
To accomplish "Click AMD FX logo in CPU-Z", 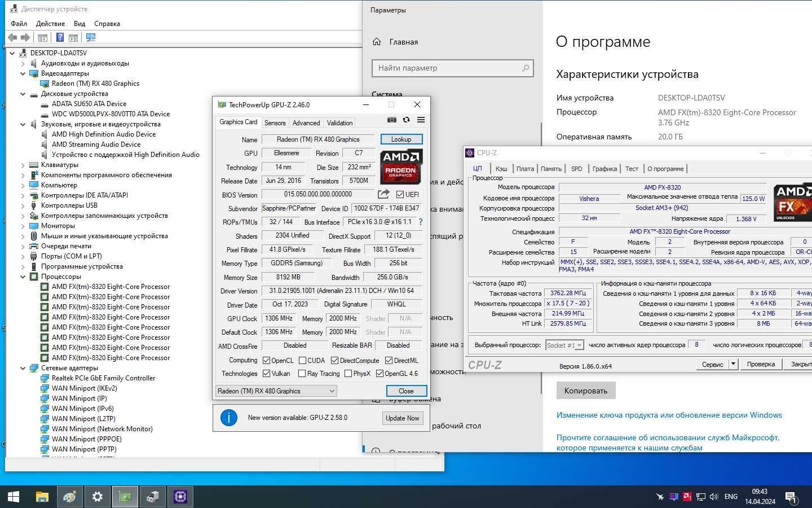I will [792, 202].
